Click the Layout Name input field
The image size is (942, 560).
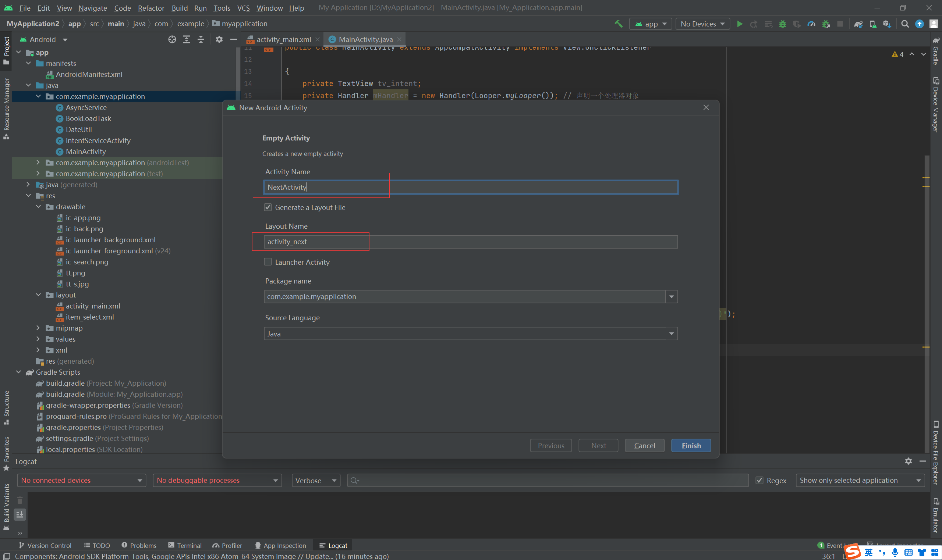pos(470,242)
